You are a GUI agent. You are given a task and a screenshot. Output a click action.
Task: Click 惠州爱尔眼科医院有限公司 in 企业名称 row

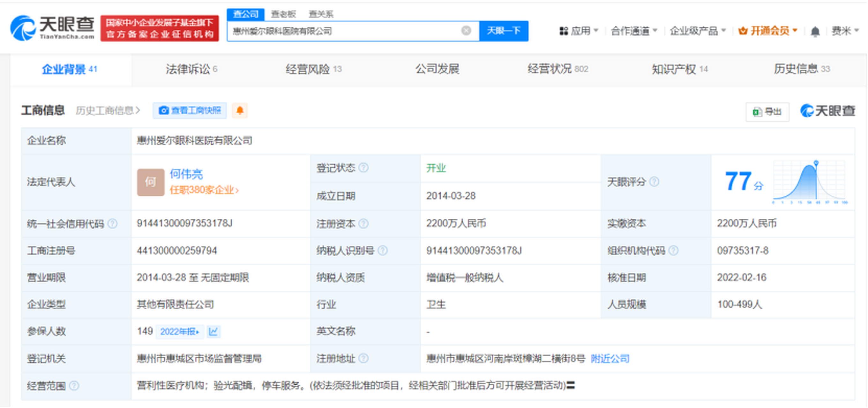[x=194, y=140]
